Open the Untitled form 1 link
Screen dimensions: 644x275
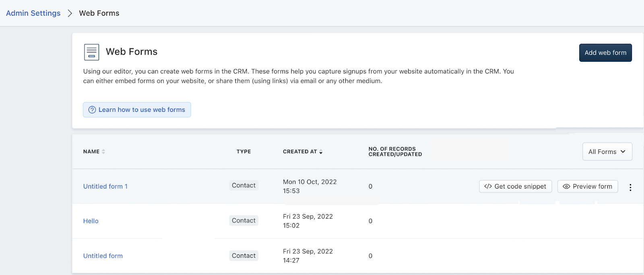(105, 187)
